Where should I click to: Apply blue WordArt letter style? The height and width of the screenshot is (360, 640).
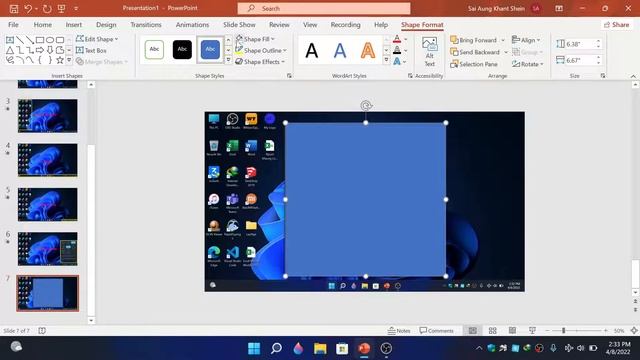[340, 51]
